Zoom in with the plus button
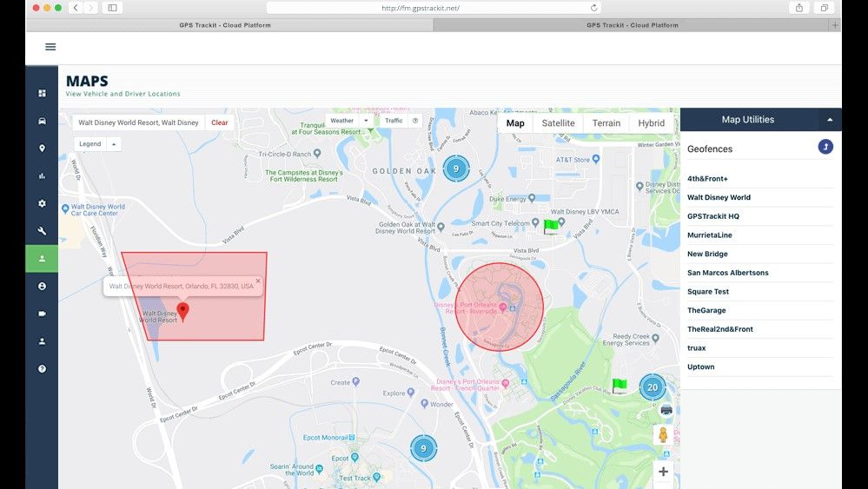The width and height of the screenshot is (868, 489). pos(663,472)
